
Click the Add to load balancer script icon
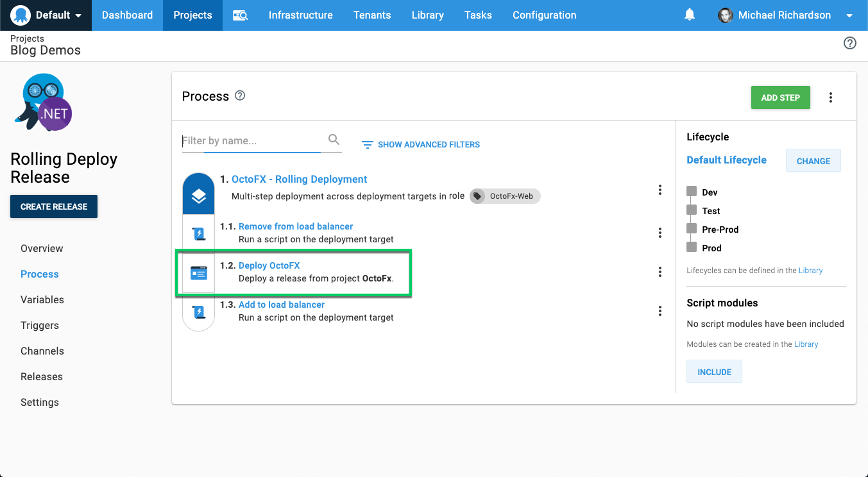pyautogui.click(x=198, y=310)
